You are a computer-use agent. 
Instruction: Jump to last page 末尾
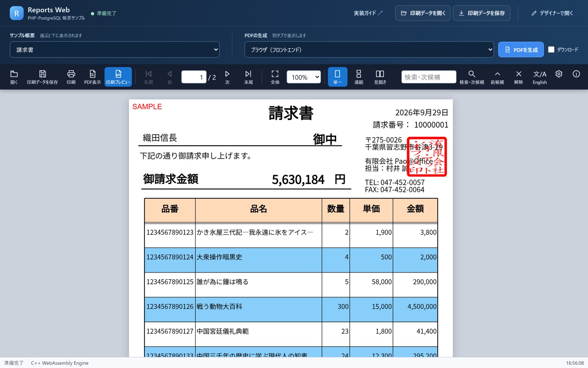point(248,77)
